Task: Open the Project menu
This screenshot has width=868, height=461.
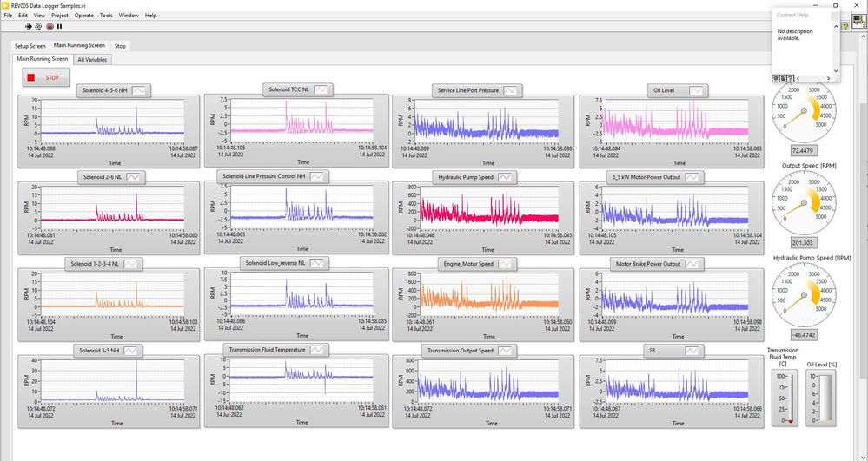Action: 60,16
